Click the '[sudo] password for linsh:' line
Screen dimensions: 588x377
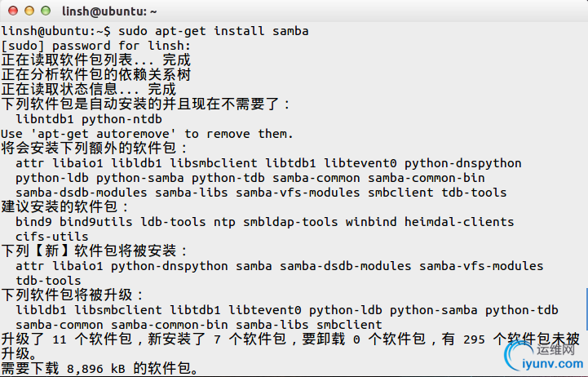click(96, 46)
